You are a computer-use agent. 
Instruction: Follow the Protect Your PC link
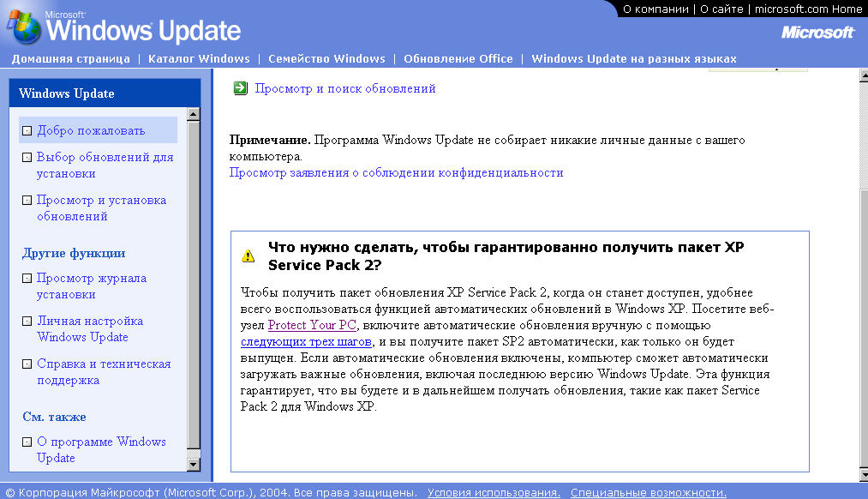tap(312, 325)
